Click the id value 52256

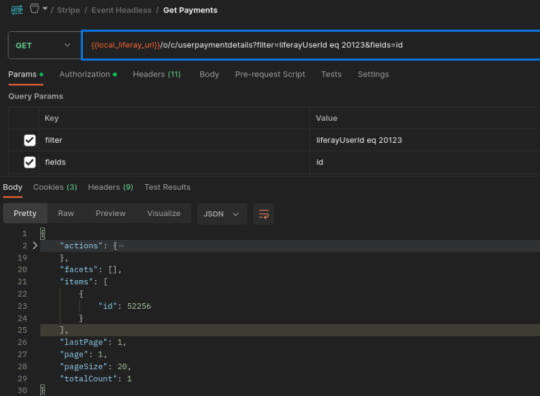click(139, 306)
